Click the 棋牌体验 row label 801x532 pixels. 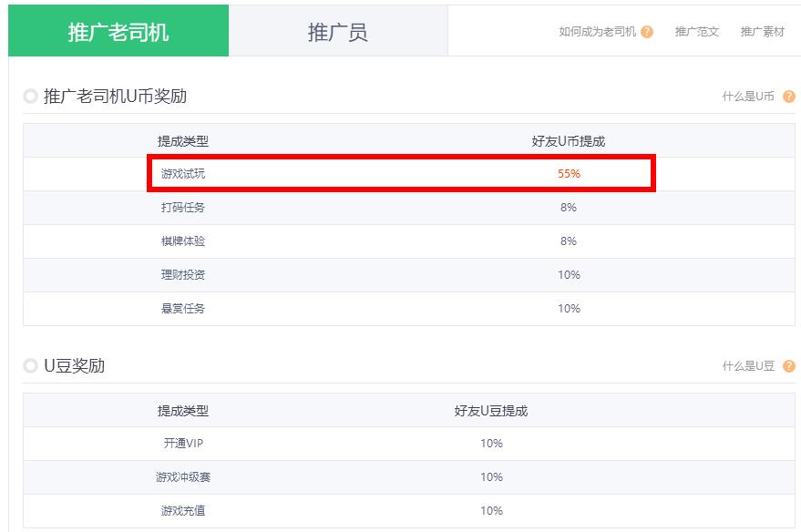click(x=183, y=241)
